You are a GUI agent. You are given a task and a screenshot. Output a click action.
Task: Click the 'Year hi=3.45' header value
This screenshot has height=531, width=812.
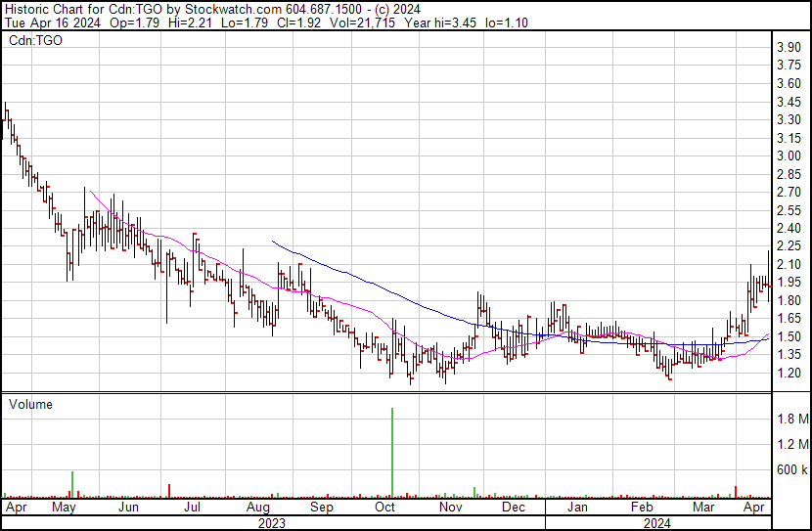click(440, 22)
